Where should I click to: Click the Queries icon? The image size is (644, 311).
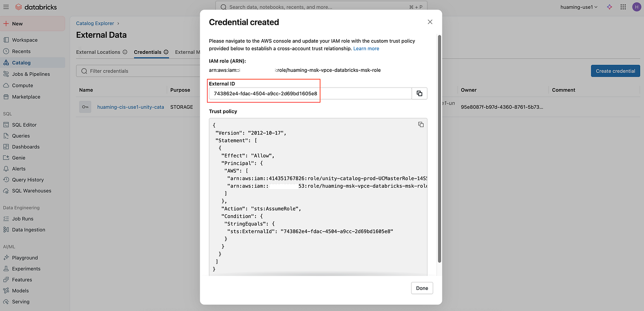[x=6, y=136]
